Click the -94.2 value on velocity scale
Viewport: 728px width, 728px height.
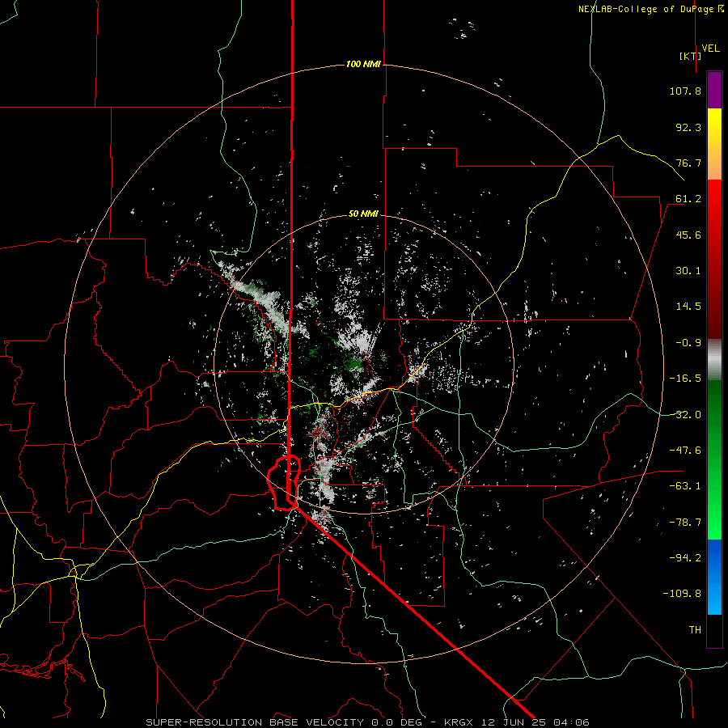click(x=685, y=558)
